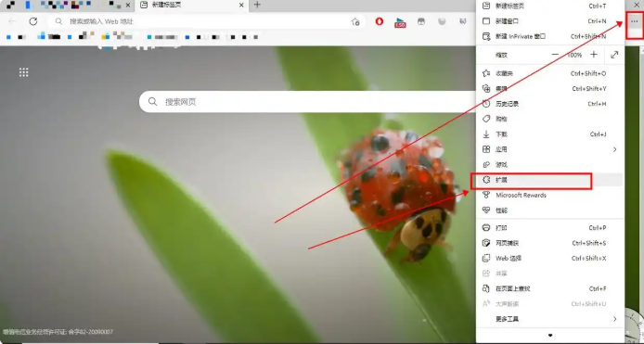644x344 pixels.
Task: Click the magnifier icon in page search box
Action: point(152,101)
